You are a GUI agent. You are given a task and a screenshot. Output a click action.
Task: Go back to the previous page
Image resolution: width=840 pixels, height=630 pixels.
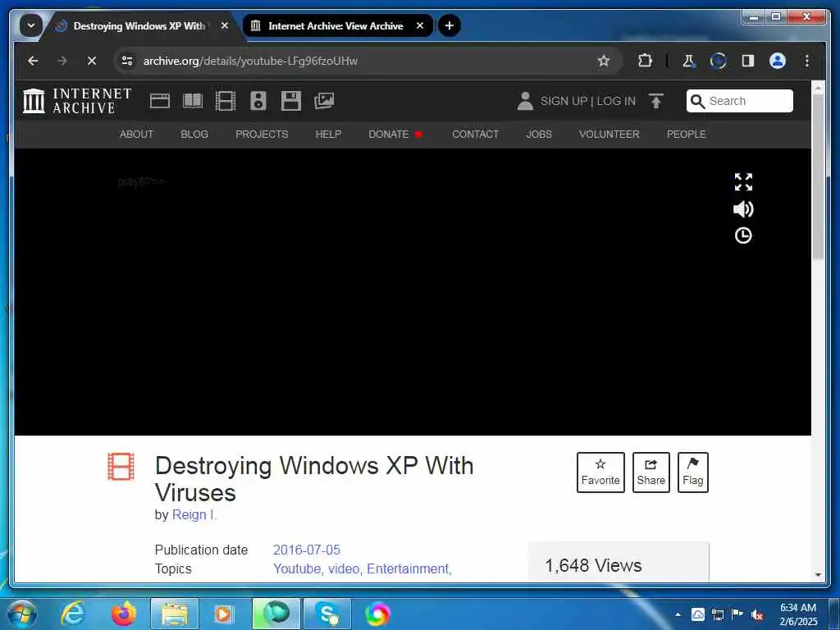[33, 61]
